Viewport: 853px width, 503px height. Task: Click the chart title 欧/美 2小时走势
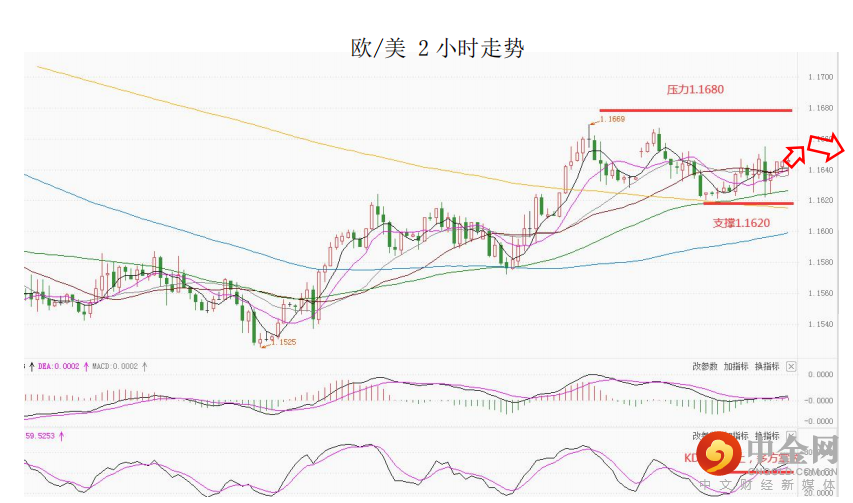click(x=437, y=47)
